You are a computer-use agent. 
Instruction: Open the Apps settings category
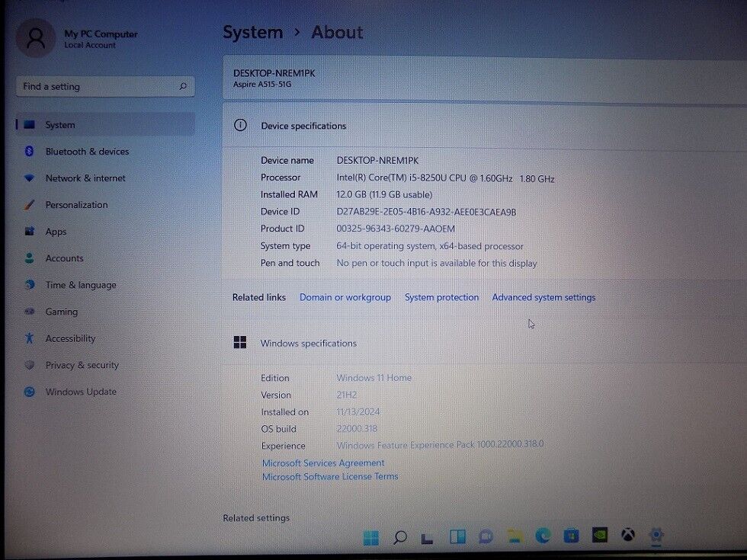click(105, 232)
